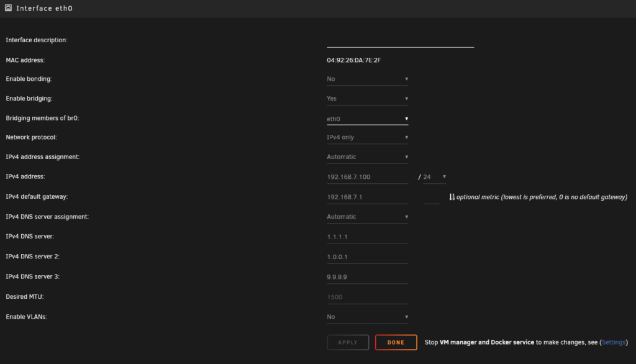This screenshot has height=364, width=636.
Task: Click the IPv4 DNS server 1.1.1.1 field
Action: [x=368, y=237]
